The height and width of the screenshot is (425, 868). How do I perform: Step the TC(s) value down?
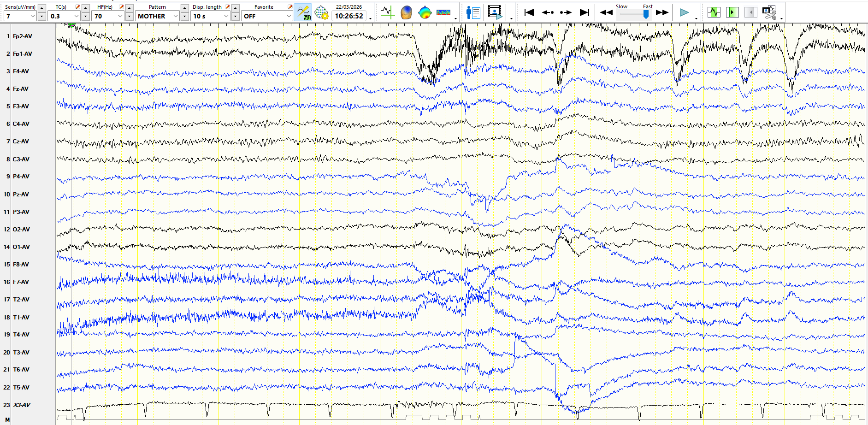(x=85, y=16)
